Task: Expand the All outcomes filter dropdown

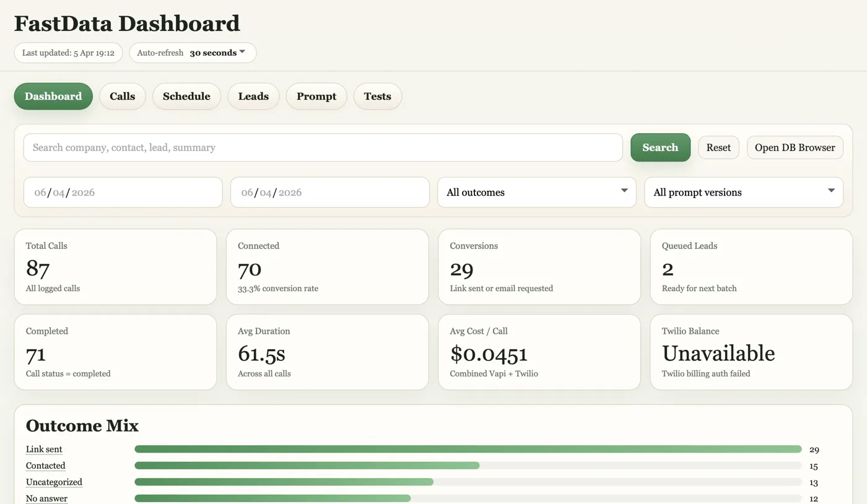Action: [537, 192]
